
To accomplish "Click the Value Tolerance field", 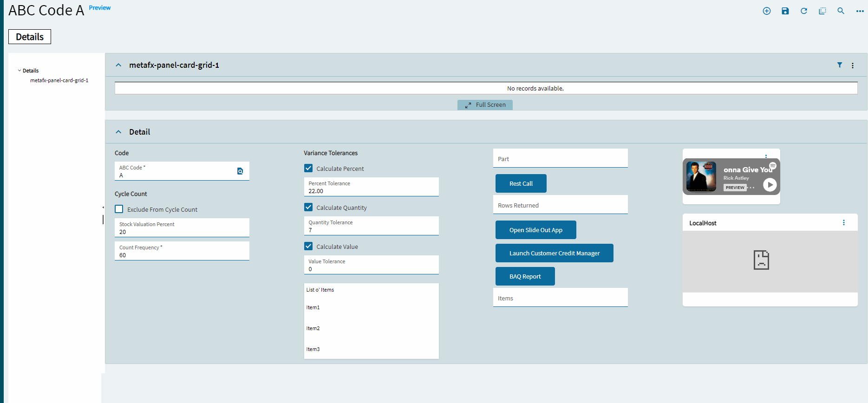I will pos(372,265).
